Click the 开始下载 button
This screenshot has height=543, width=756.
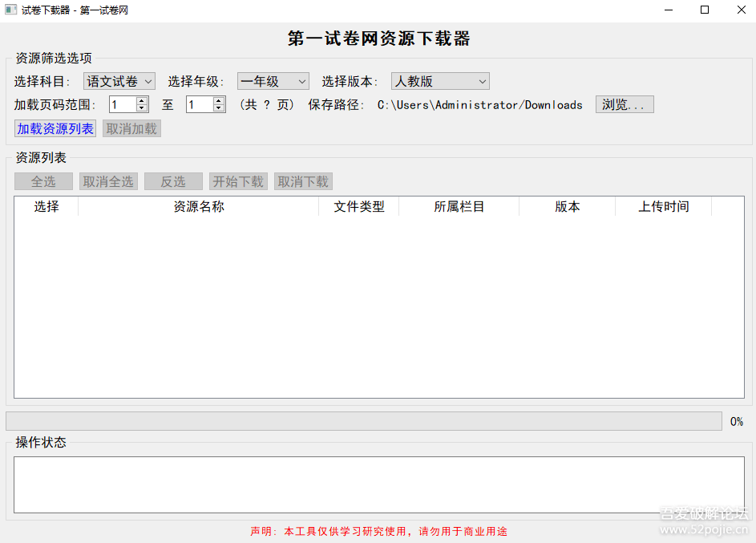click(238, 182)
